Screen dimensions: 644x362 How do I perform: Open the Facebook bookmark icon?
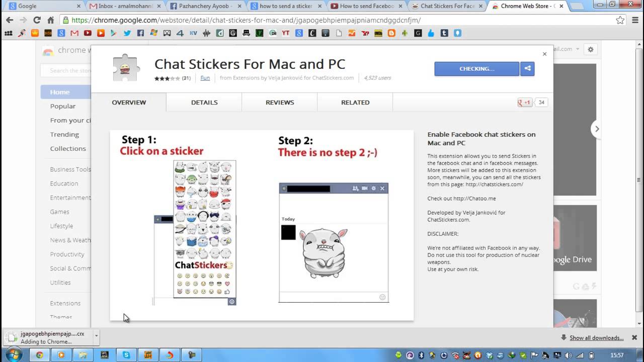click(x=140, y=33)
